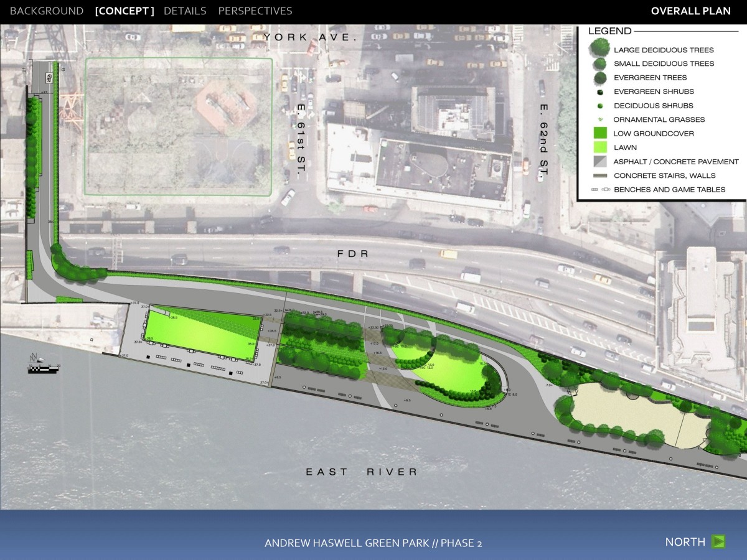Select the Small Deciduous Trees legend symbol
Image resolution: width=747 pixels, height=560 pixels.
coord(599,63)
